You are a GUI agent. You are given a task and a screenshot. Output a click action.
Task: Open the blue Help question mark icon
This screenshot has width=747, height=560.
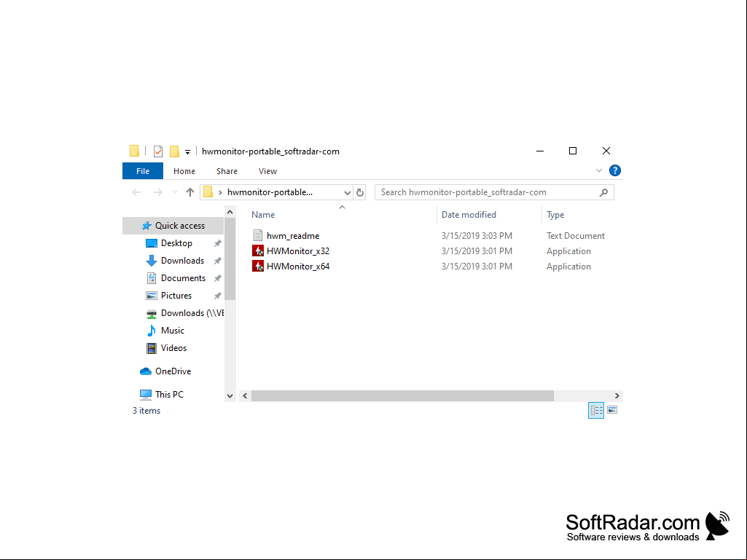(x=615, y=170)
